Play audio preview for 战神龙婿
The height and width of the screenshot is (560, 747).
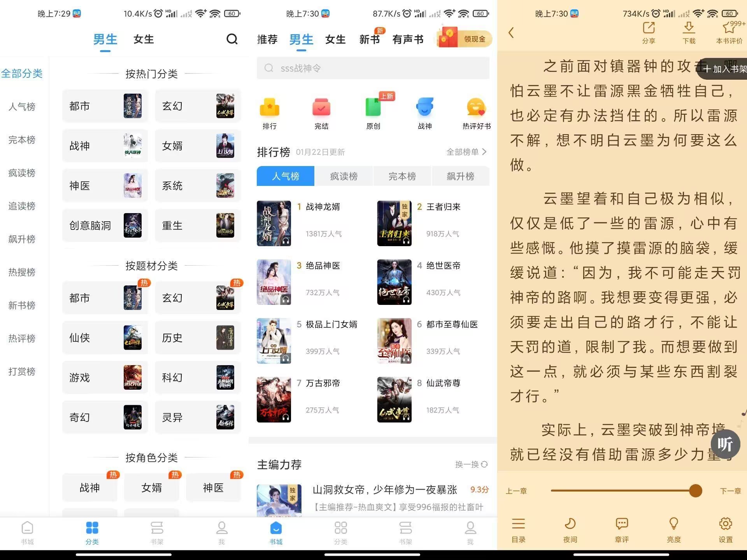pos(286,240)
